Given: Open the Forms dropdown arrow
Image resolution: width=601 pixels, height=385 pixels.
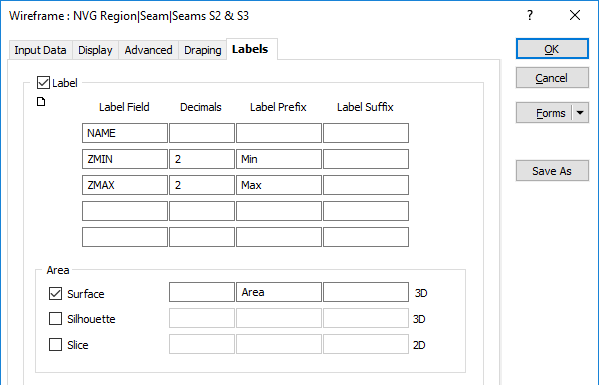Looking at the screenshot, I should 580,113.
